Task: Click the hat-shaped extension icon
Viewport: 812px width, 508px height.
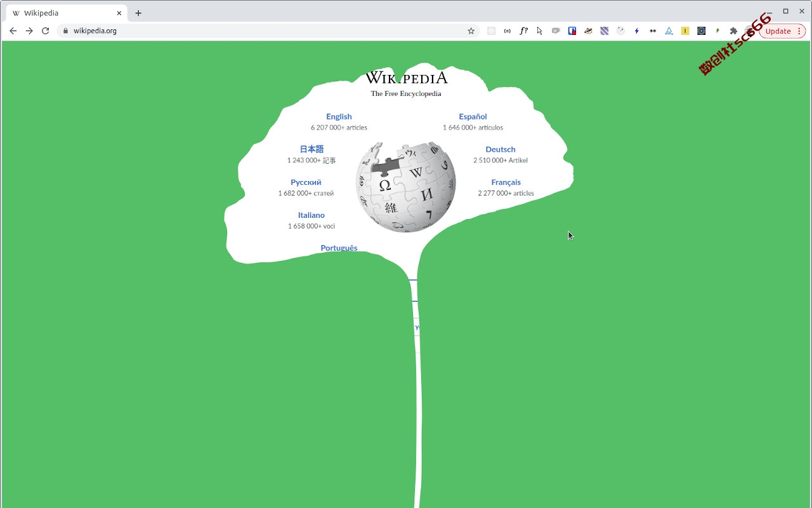Action: click(x=588, y=30)
